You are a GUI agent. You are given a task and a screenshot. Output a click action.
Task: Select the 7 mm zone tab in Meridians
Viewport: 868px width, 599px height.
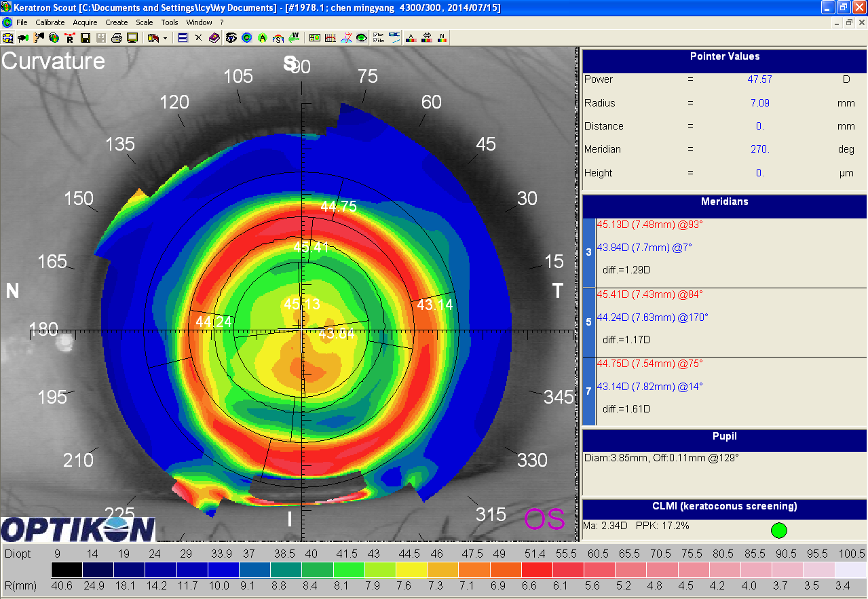pyautogui.click(x=589, y=391)
